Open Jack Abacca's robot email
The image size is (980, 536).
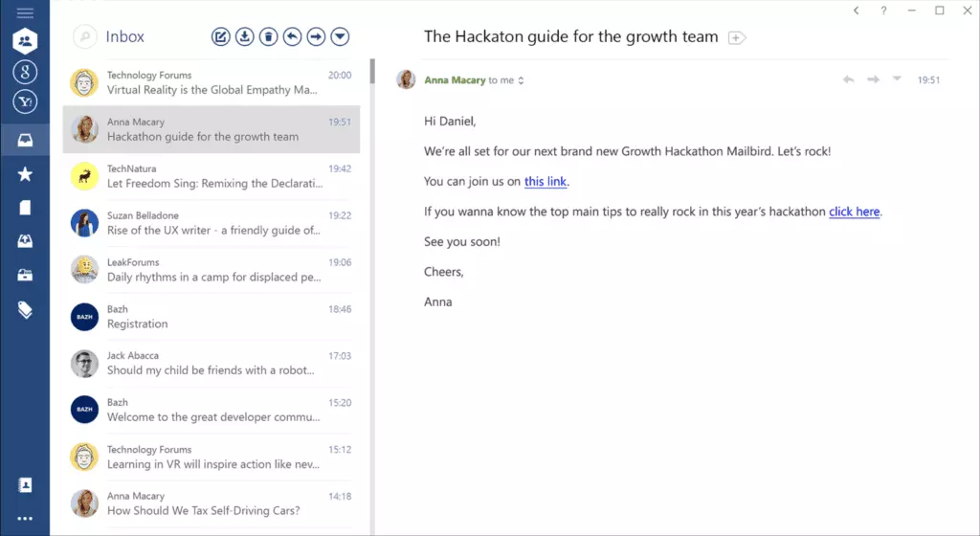click(212, 363)
